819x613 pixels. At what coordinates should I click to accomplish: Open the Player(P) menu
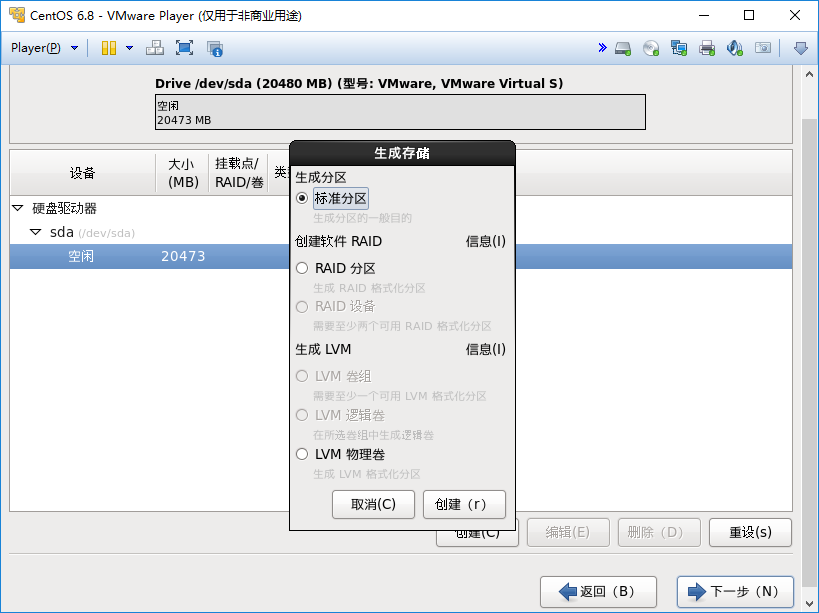pos(44,48)
